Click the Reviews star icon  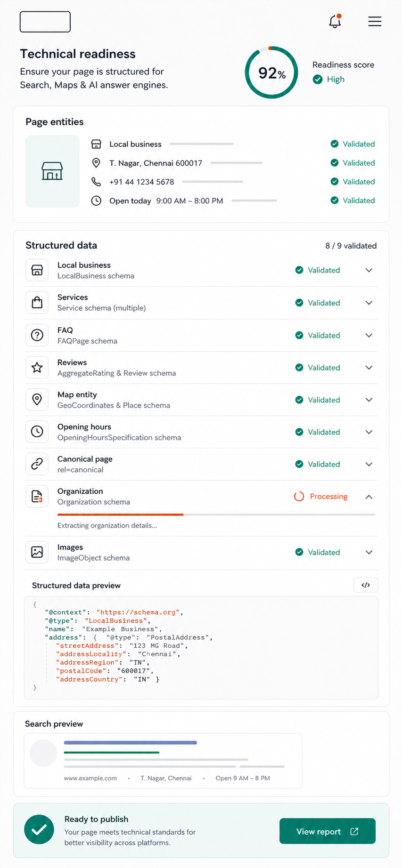pyautogui.click(x=37, y=367)
